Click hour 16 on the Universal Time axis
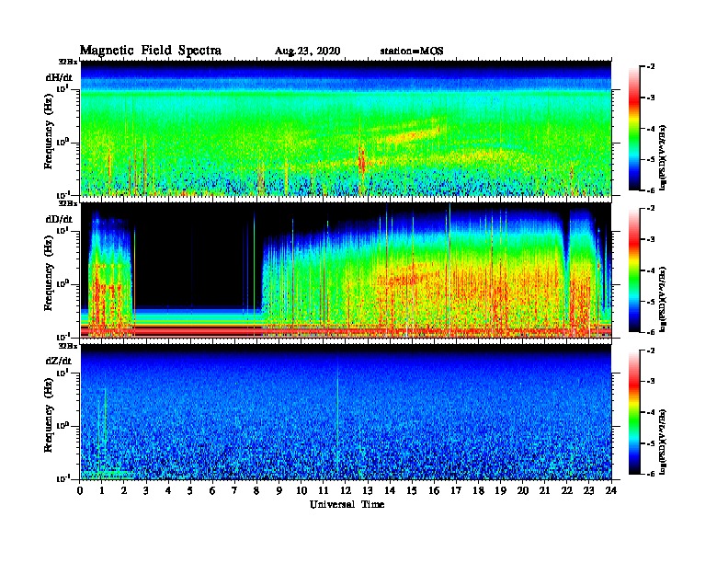 434,490
